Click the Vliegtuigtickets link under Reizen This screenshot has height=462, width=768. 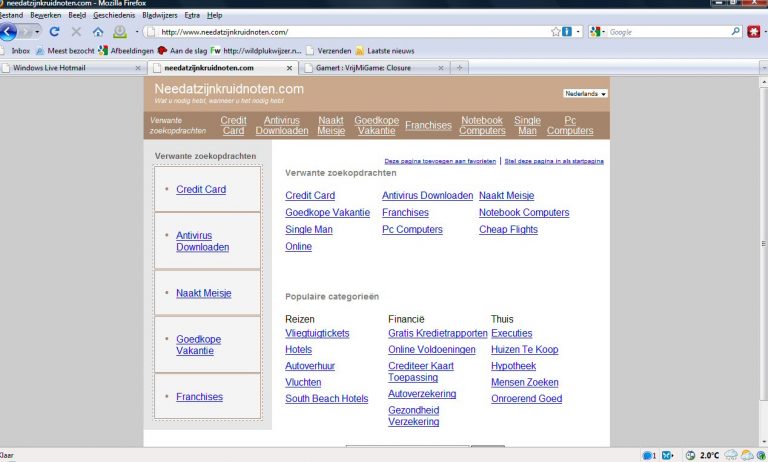pyautogui.click(x=317, y=333)
